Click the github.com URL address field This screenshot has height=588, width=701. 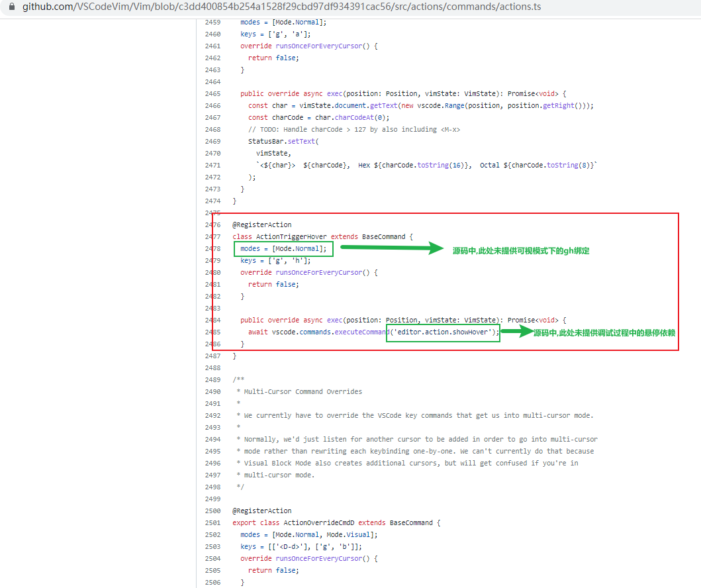tap(281, 7)
